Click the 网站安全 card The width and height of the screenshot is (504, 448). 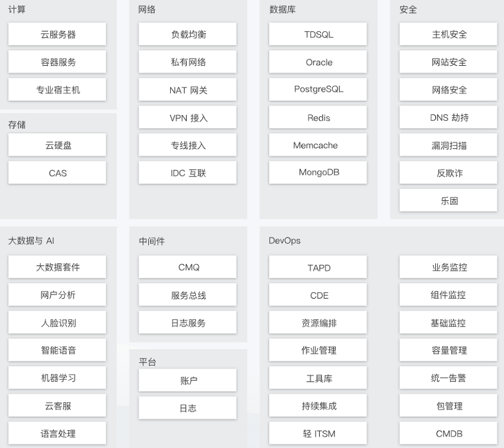(448, 62)
